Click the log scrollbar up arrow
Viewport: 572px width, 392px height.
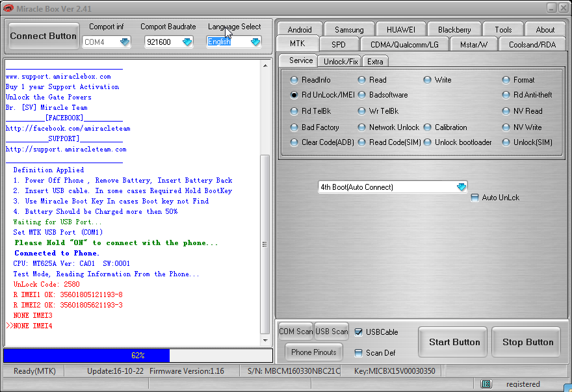pyautogui.click(x=265, y=66)
